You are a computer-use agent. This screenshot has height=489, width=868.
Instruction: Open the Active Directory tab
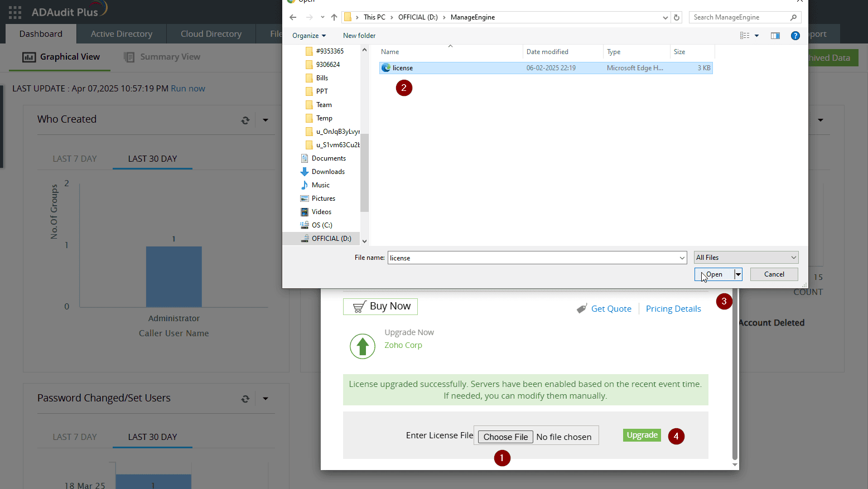tap(122, 34)
